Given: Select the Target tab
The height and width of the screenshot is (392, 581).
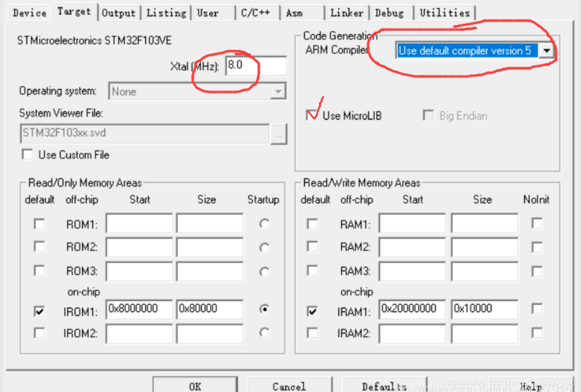Looking at the screenshot, I should (x=74, y=12).
